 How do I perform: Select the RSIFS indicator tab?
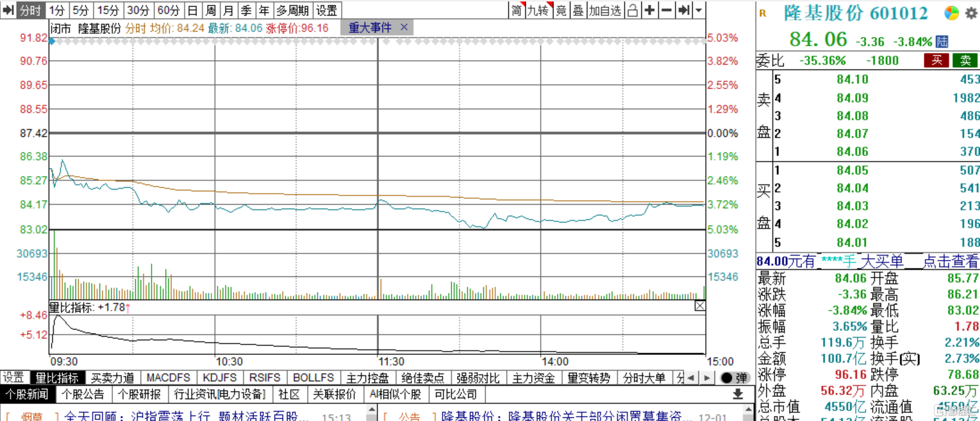tap(265, 378)
